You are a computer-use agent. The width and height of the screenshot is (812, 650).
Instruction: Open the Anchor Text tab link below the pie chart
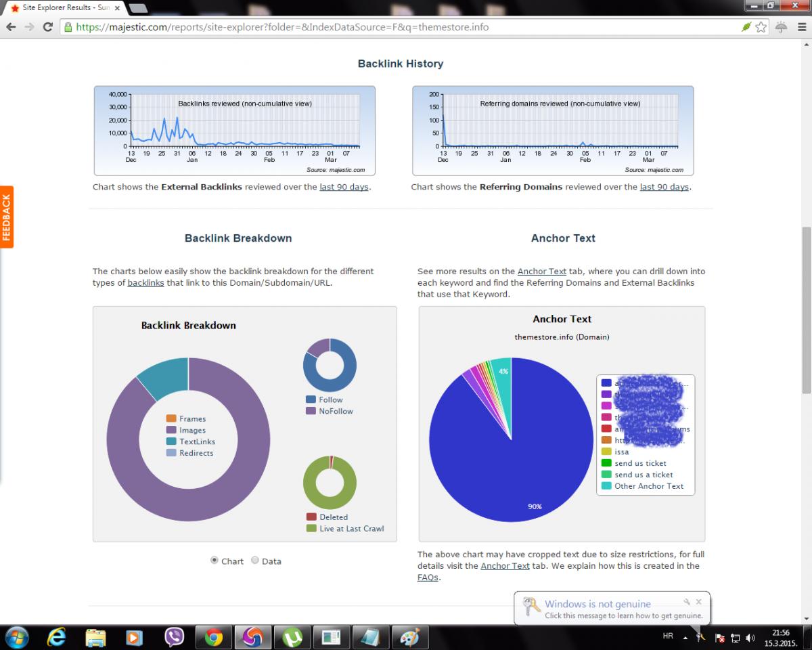point(505,565)
